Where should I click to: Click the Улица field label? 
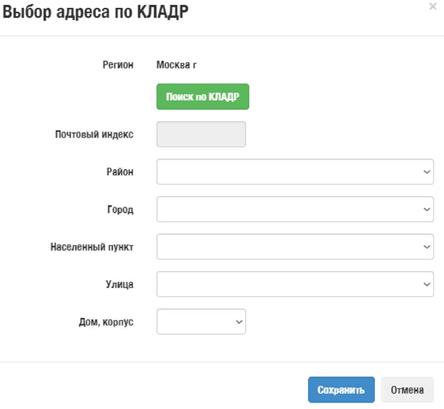[x=120, y=284]
